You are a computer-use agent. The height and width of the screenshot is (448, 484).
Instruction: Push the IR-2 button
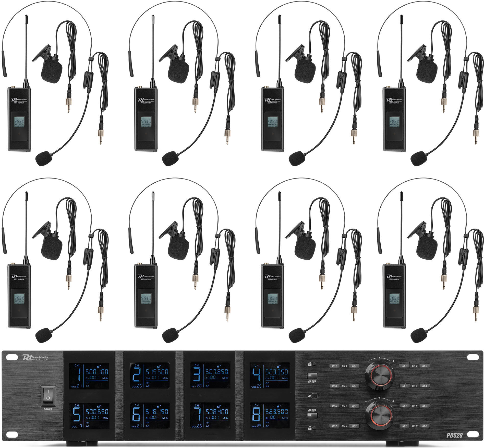[425, 366]
